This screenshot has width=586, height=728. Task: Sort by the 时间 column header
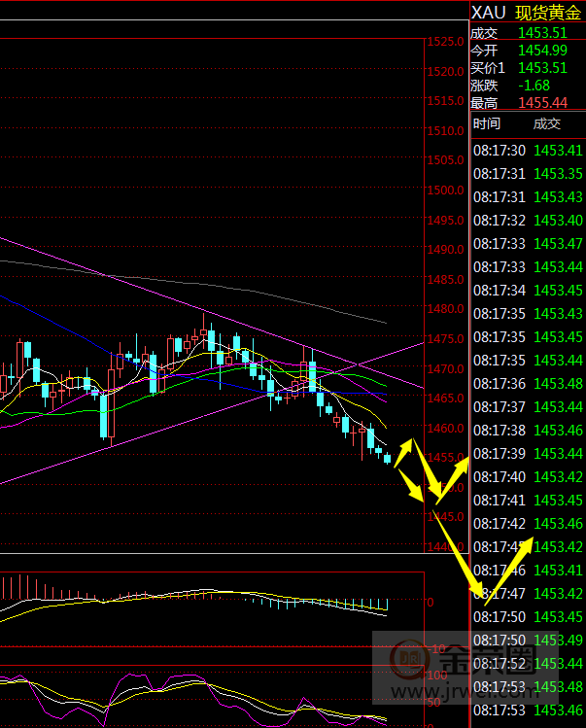coord(487,123)
